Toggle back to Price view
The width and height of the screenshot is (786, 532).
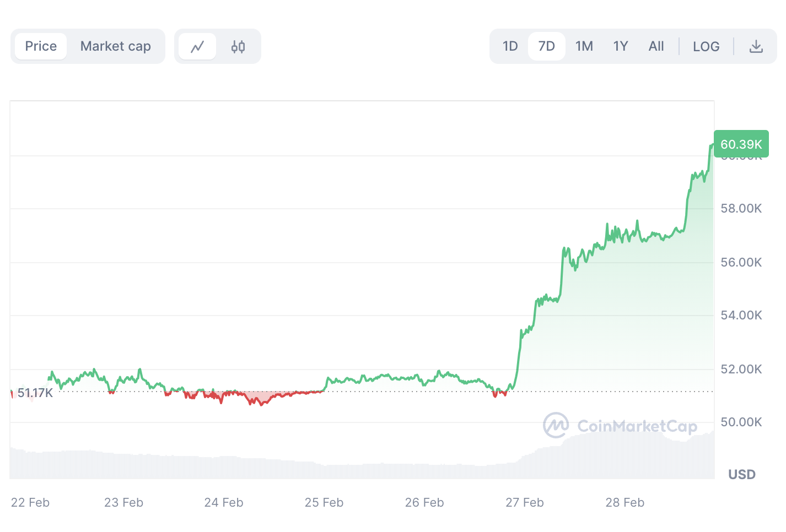[x=41, y=46]
